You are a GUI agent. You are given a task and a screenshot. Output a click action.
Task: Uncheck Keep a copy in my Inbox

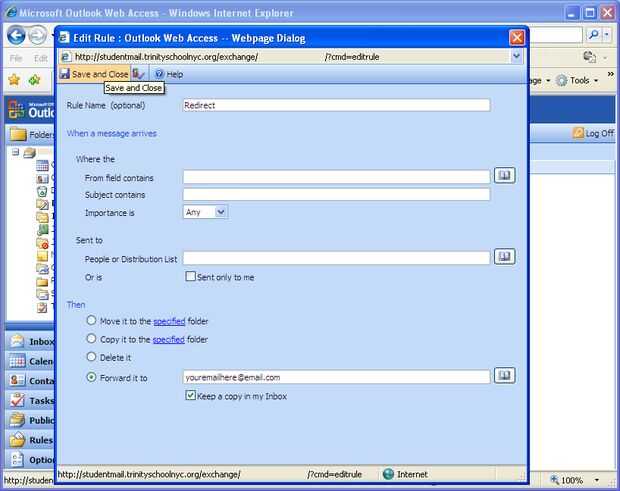(190, 395)
